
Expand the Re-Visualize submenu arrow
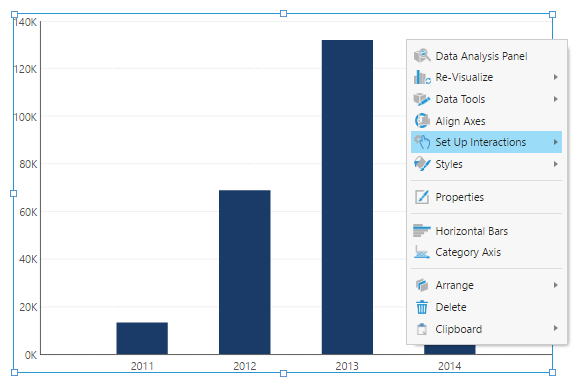(x=556, y=77)
